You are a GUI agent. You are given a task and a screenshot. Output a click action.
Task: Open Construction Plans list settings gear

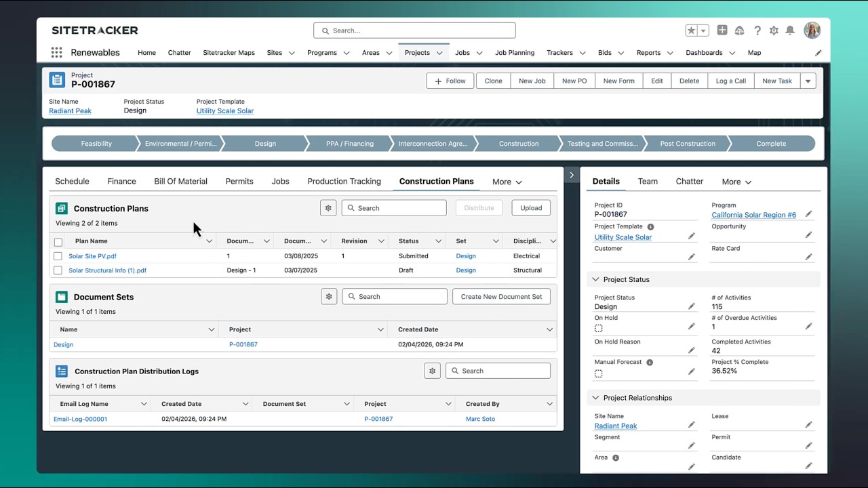tap(328, 208)
